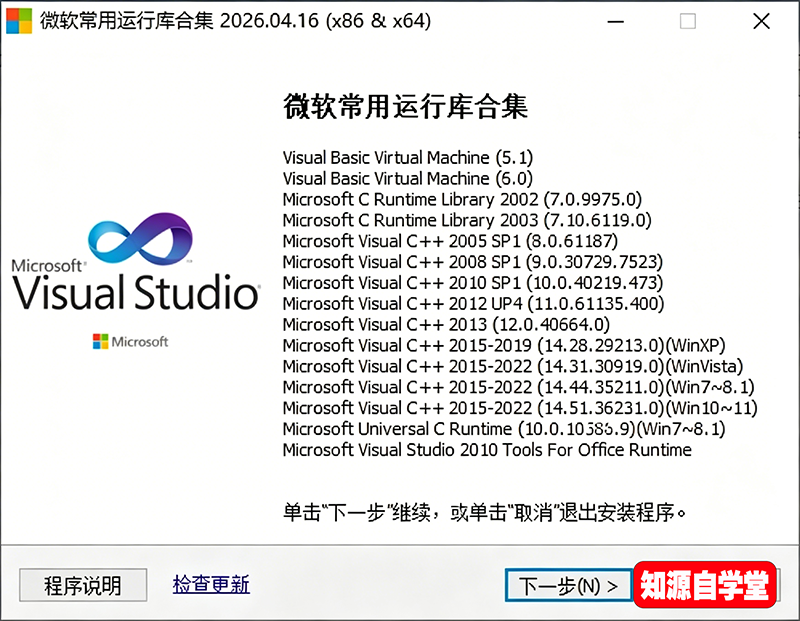Viewport: 800px width, 621px height.
Task: Select the Visual C++ 2015-2019 WinXP entry
Action: pos(470,345)
